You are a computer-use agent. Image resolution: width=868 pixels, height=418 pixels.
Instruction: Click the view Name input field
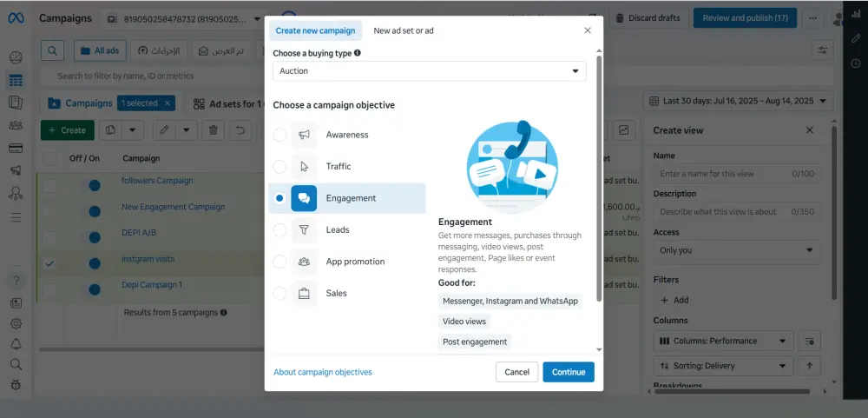point(737,174)
